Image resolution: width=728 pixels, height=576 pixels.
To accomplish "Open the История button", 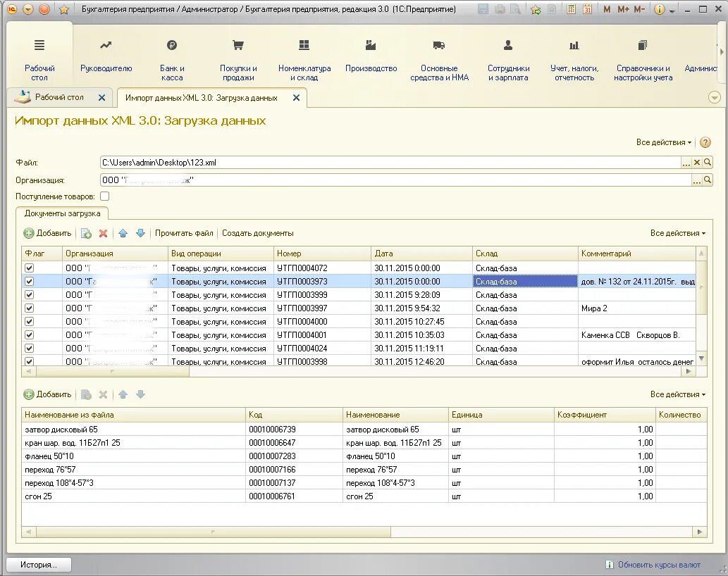I will click(39, 565).
